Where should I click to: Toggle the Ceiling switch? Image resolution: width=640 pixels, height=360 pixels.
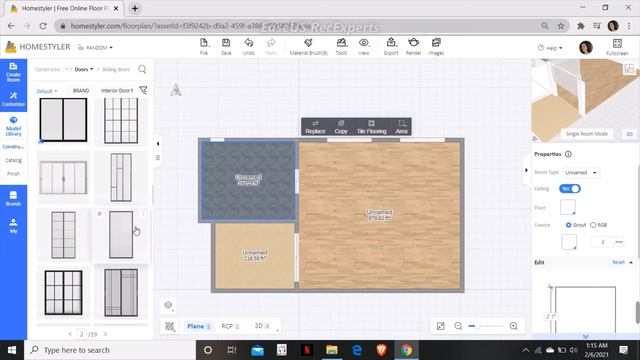pyautogui.click(x=570, y=189)
